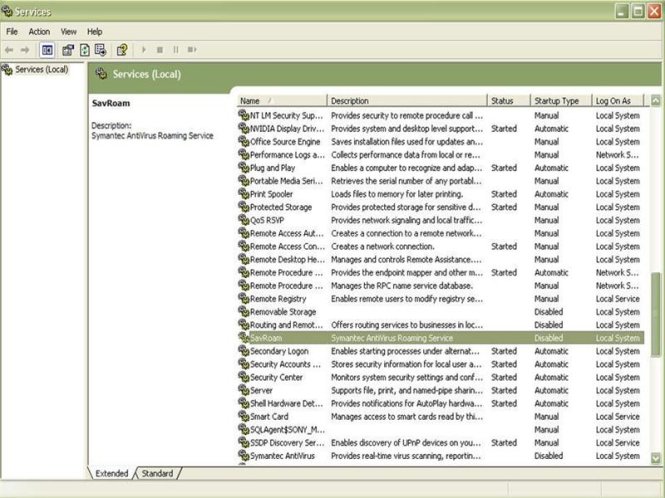Switch to the Standard tab
Image resolution: width=665 pixels, height=498 pixels.
157,473
